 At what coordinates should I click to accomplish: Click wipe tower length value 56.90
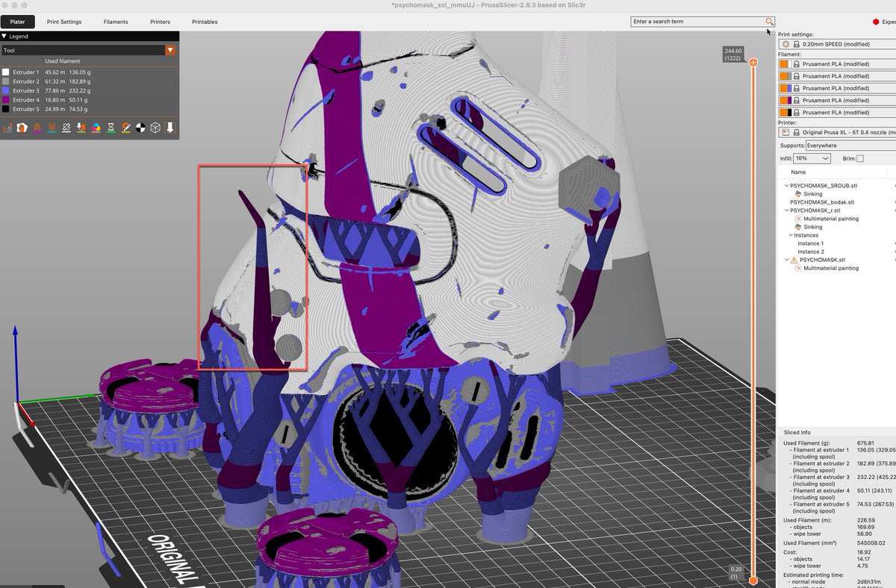865,534
